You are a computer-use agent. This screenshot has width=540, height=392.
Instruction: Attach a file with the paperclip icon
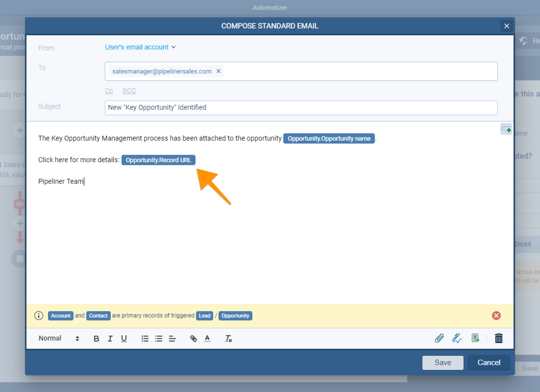[x=440, y=338]
